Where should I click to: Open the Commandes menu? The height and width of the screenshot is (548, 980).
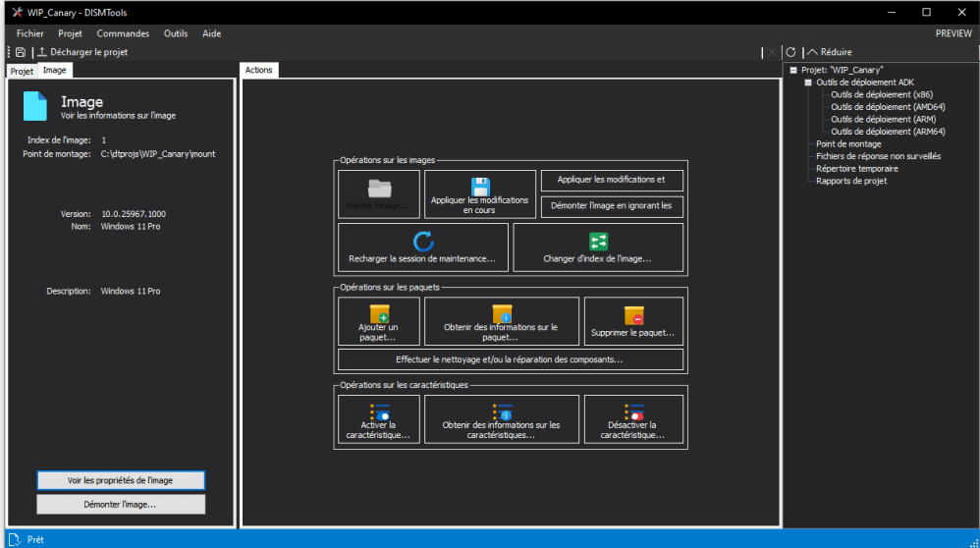[123, 33]
